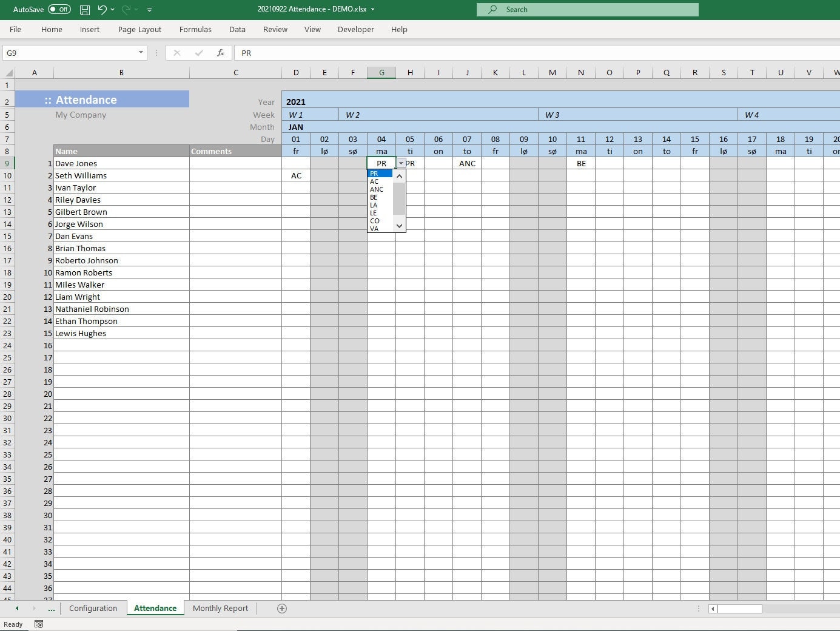Switch to the Developer ribbon tab

point(355,29)
